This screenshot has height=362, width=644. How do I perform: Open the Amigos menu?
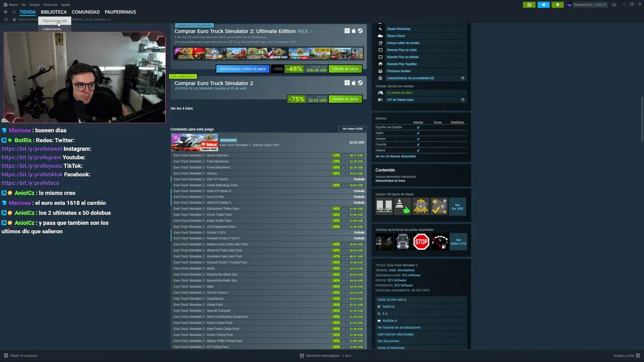click(35, 5)
